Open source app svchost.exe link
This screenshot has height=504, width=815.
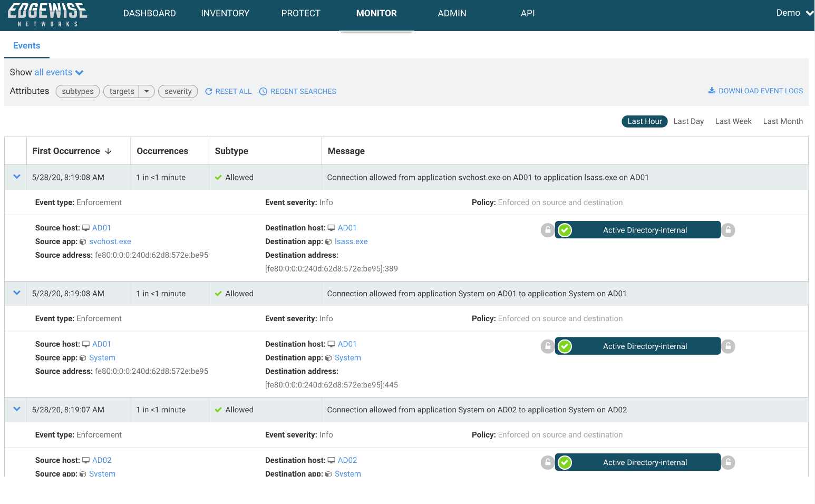point(110,241)
